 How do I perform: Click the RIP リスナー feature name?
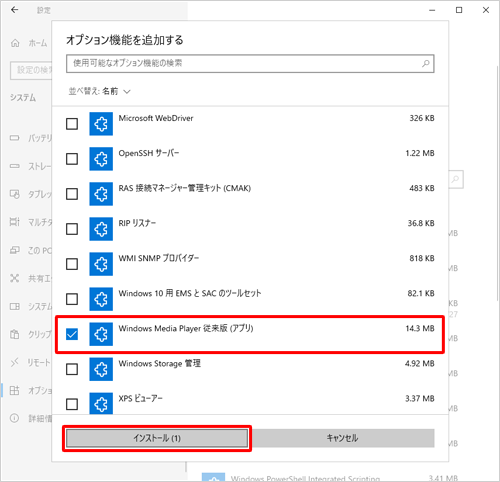[137, 223]
